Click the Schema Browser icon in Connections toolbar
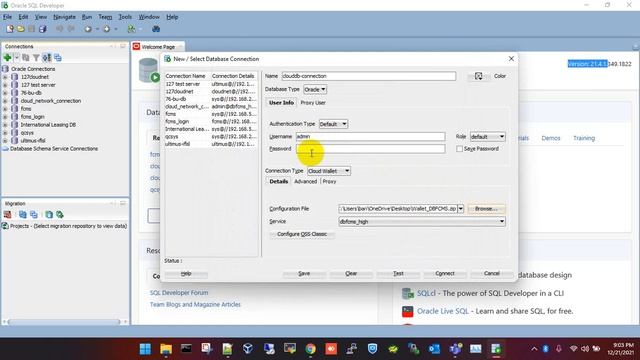The image size is (640, 360). pyautogui.click(x=58, y=58)
